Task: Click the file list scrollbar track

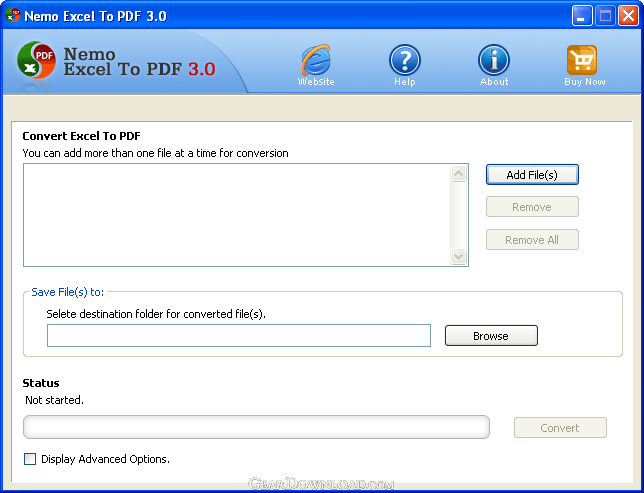Action: click(x=458, y=215)
